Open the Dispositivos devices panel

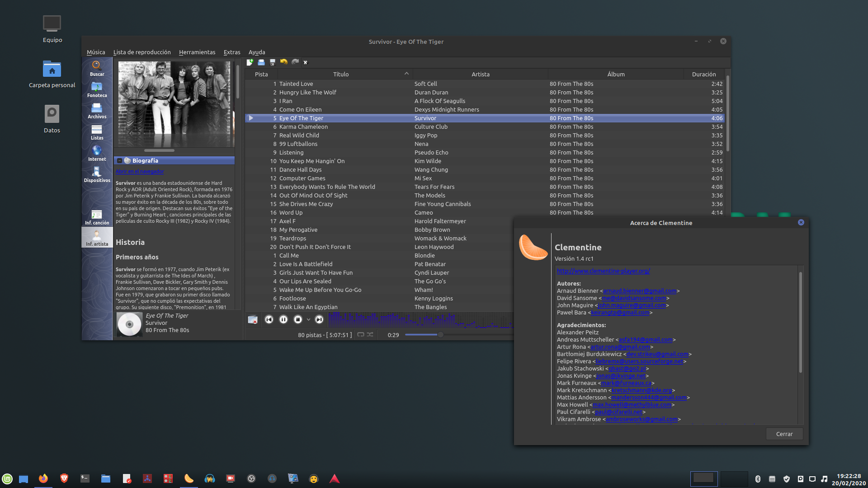coord(97,174)
